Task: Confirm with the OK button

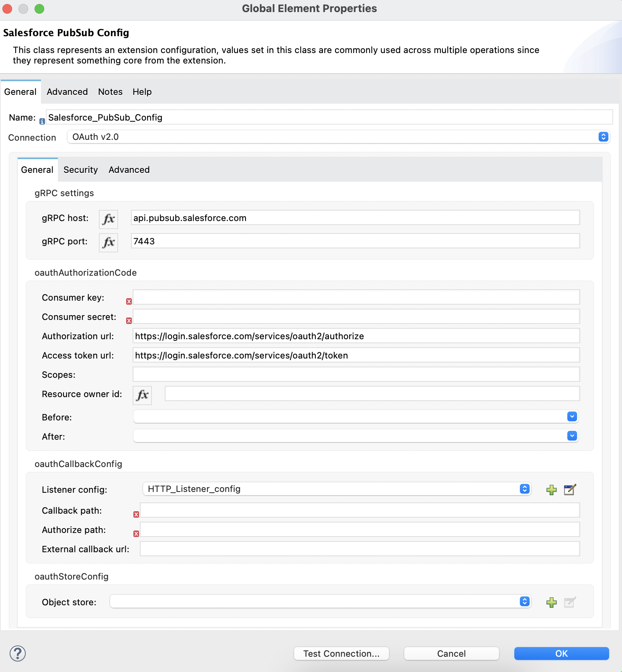Action: [x=562, y=654]
